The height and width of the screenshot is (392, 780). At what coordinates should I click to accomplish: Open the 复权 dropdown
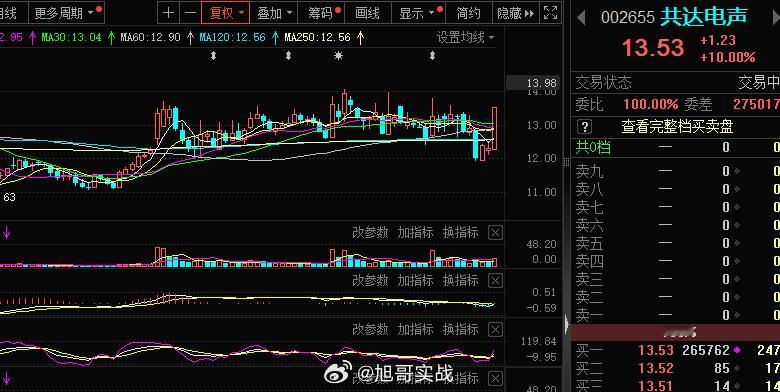[225, 13]
